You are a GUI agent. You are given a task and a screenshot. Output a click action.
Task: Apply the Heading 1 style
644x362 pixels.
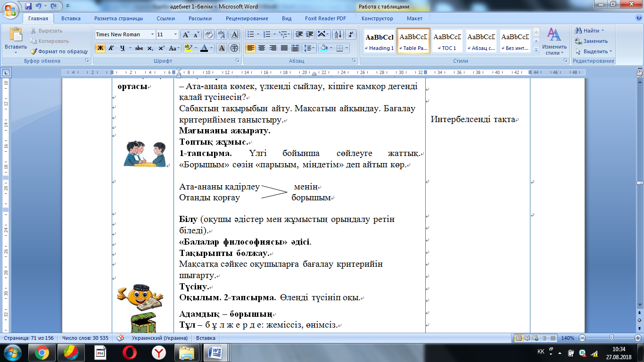(x=380, y=41)
